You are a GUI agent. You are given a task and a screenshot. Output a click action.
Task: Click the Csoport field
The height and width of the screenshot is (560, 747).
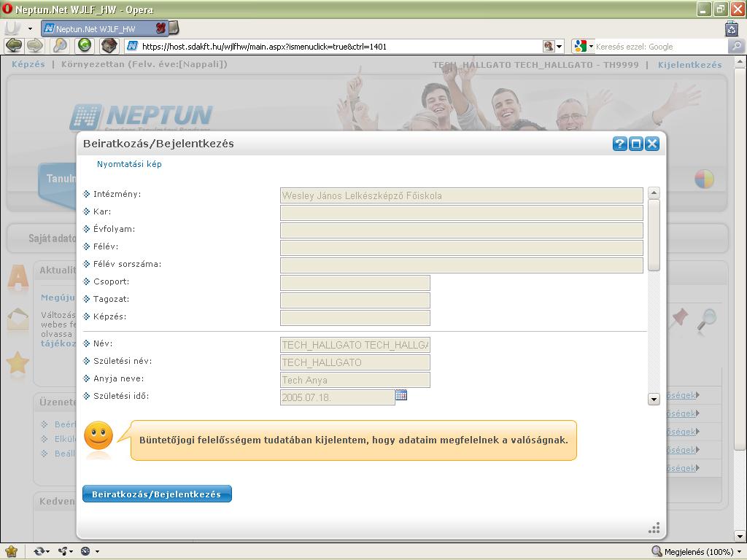[x=355, y=283]
